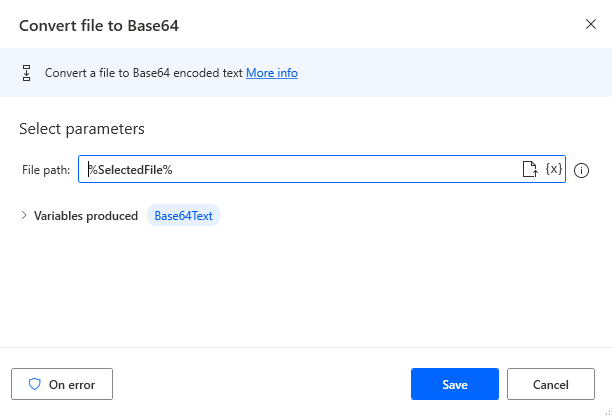Click the Select parameters heading
612x416 pixels.
[82, 129]
